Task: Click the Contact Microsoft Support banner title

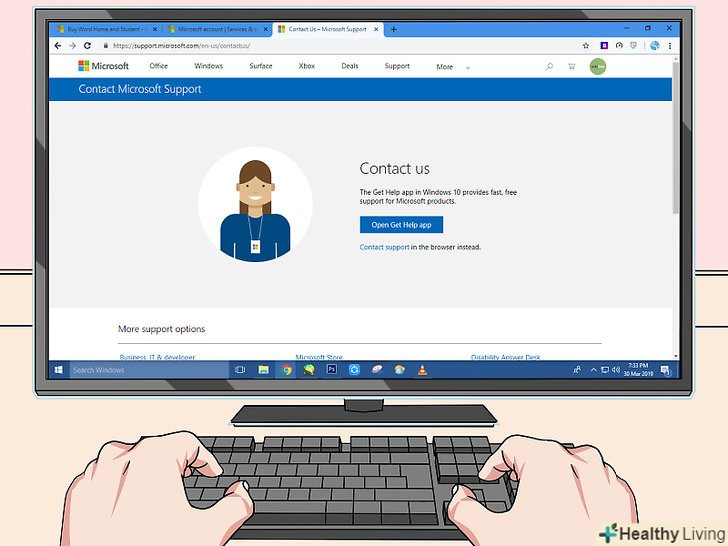Action: pos(140,89)
